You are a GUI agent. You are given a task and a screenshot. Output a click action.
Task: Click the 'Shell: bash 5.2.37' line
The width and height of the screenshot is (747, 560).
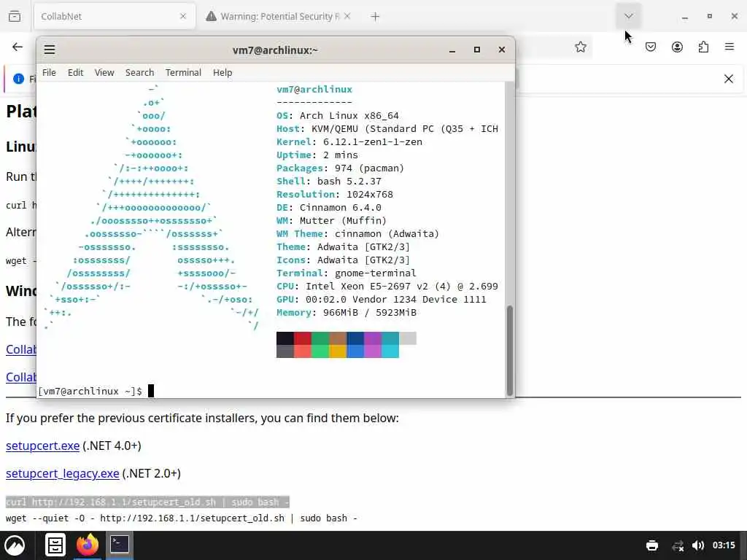point(329,182)
